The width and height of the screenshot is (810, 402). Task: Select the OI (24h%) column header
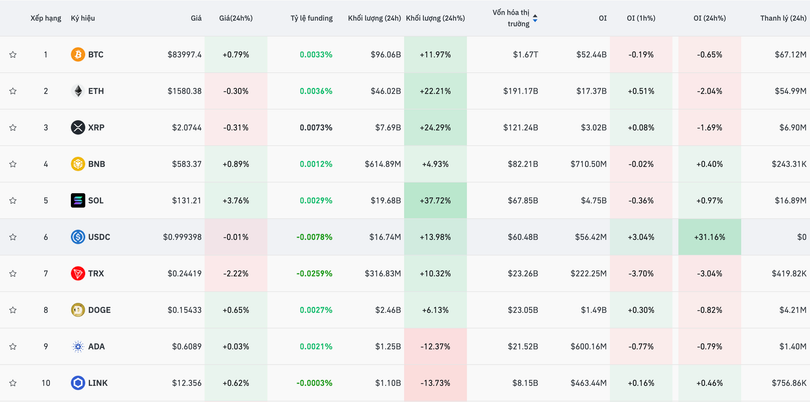tap(709, 18)
